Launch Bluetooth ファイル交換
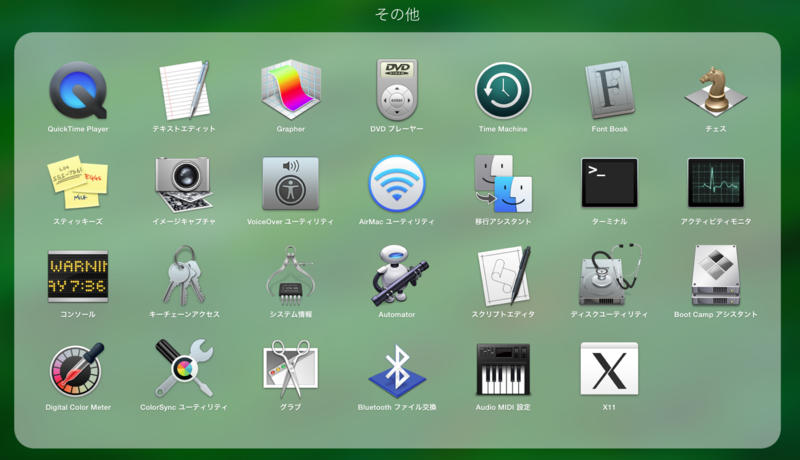The image size is (800, 460). [x=397, y=370]
